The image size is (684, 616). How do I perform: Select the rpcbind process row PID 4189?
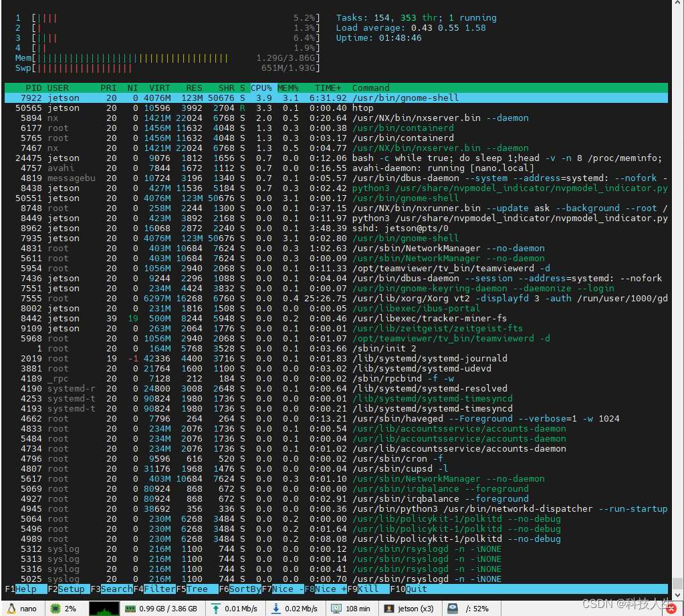336,379
